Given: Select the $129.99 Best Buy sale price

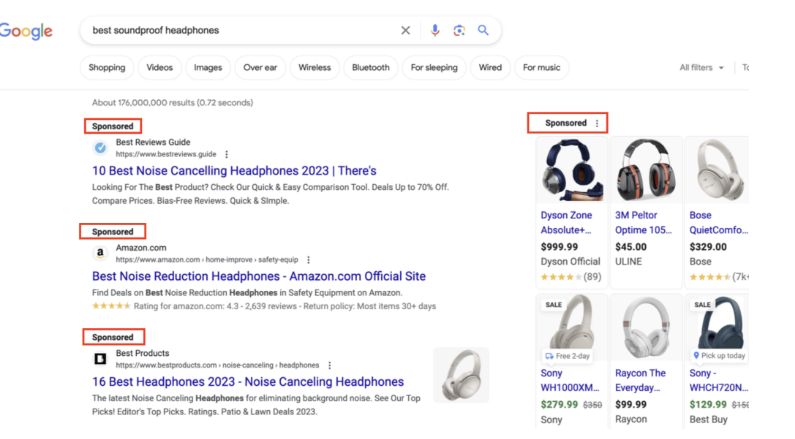Looking at the screenshot, I should [708, 405].
